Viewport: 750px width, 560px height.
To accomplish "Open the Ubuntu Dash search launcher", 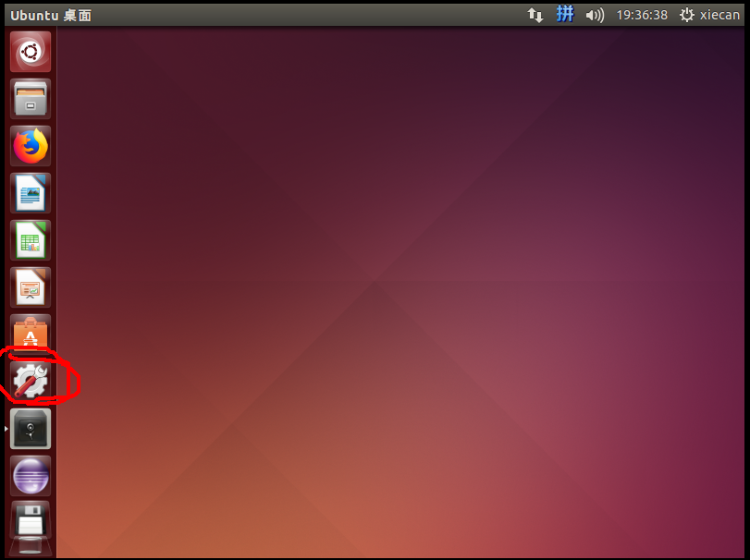I will coord(31,52).
